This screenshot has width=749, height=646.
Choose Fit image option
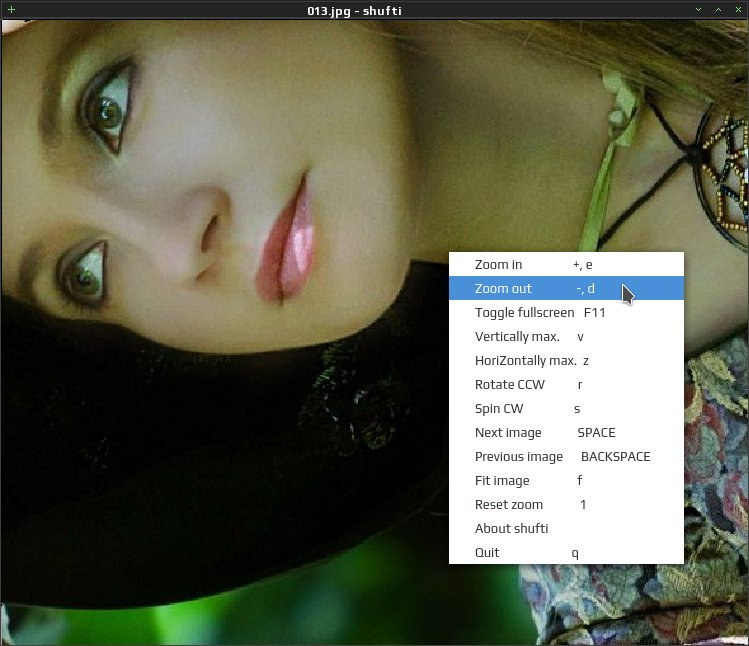566,480
